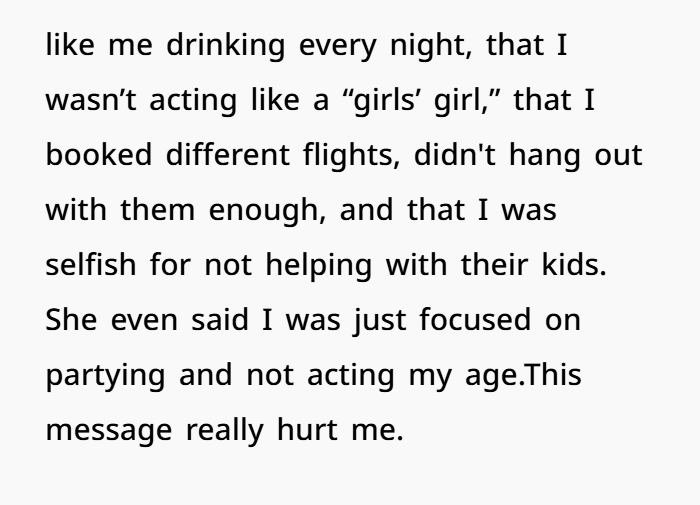Screen dimensions: 700x505
Task: Click the word "hang"
Action: coord(545,156)
